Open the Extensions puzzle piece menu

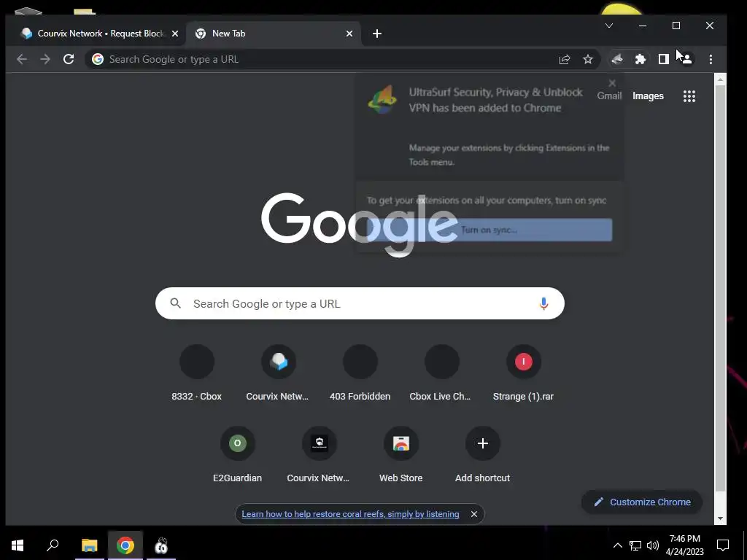point(640,59)
